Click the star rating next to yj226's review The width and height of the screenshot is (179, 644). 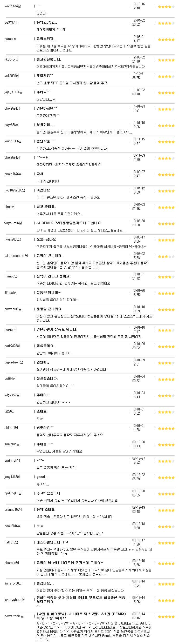pyautogui.click(x=166, y=412)
